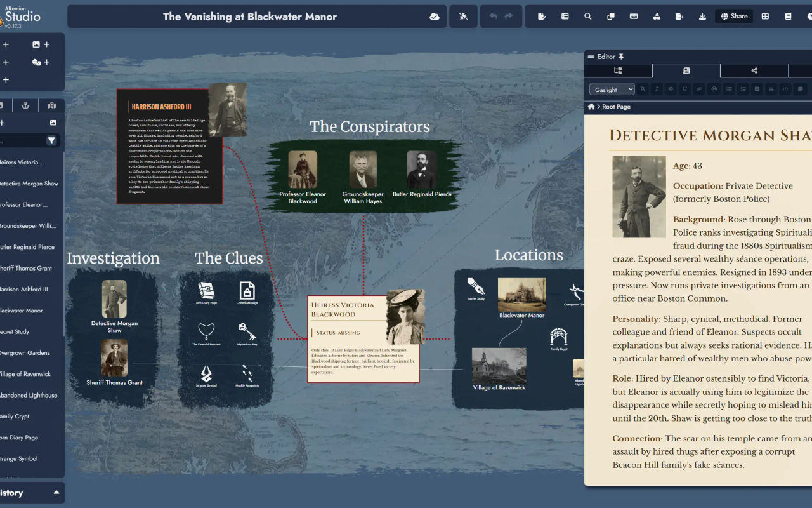812x508 pixels.
Task: Click the Coded Message clue icon
Action: tap(247, 291)
